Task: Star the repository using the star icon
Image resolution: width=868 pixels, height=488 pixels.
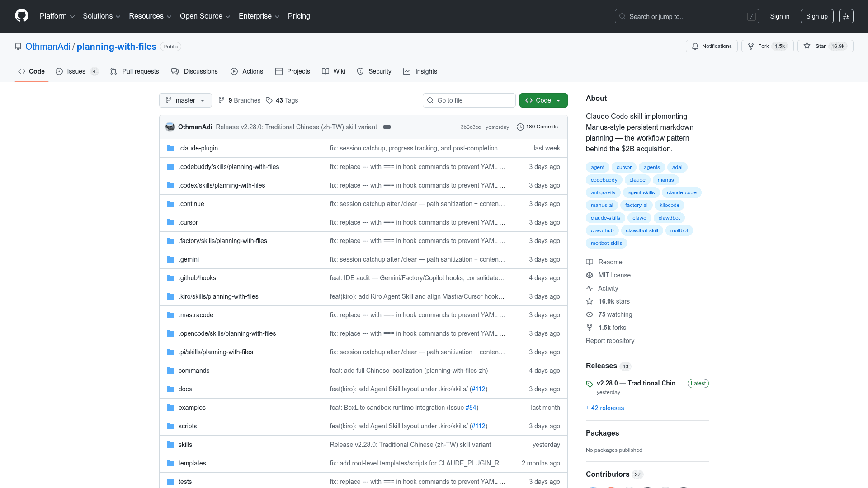Action: (x=807, y=46)
